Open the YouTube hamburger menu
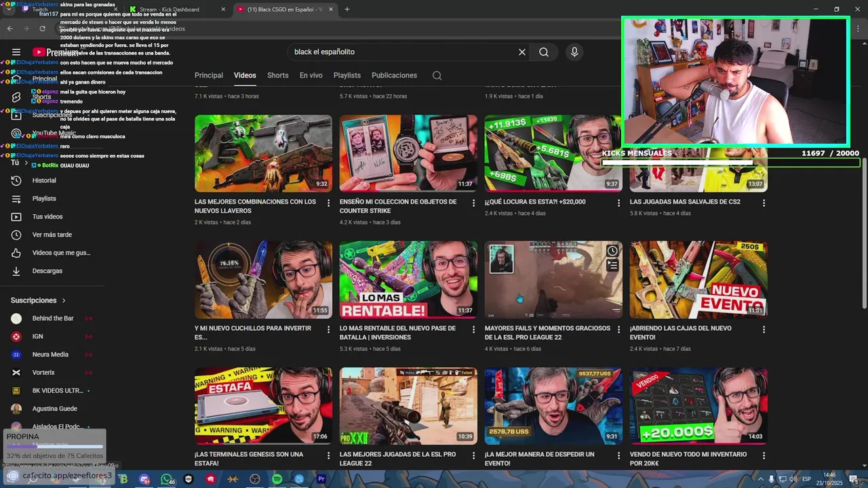 click(16, 52)
